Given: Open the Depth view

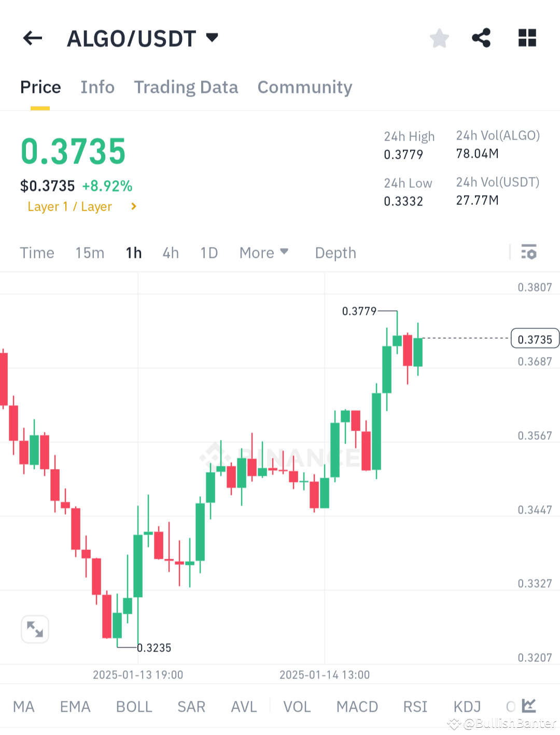Looking at the screenshot, I should [335, 253].
